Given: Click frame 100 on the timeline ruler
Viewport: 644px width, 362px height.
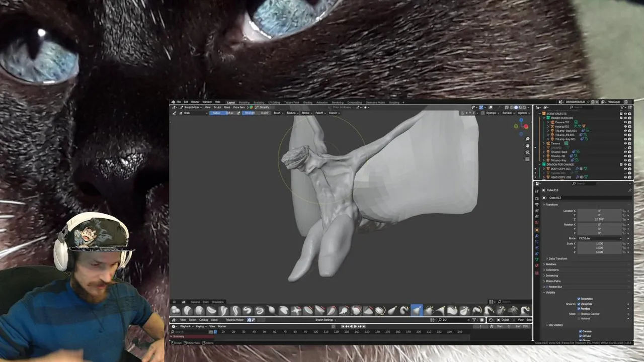Looking at the screenshot, I should coord(316,331).
